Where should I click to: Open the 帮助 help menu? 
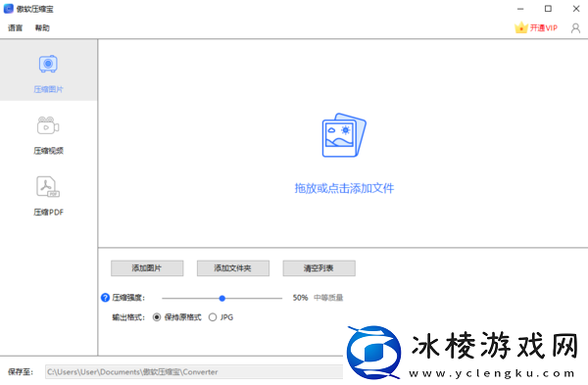tap(42, 28)
